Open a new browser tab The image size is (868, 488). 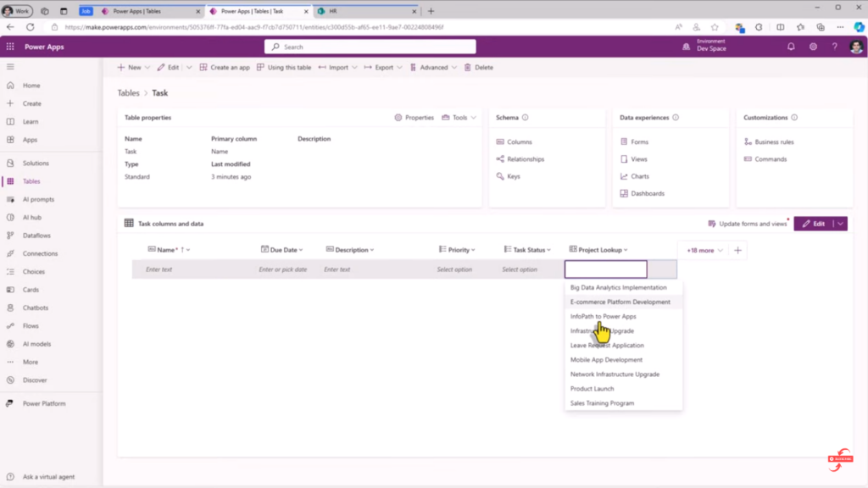[x=431, y=11]
